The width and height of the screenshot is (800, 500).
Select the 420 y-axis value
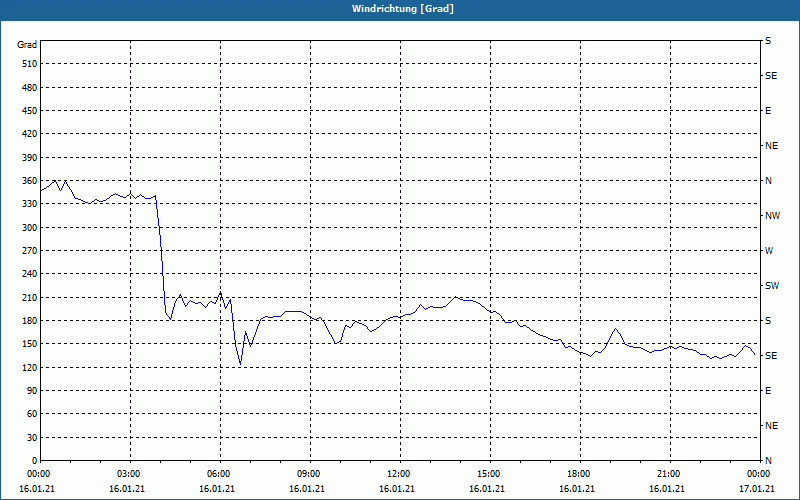point(30,134)
